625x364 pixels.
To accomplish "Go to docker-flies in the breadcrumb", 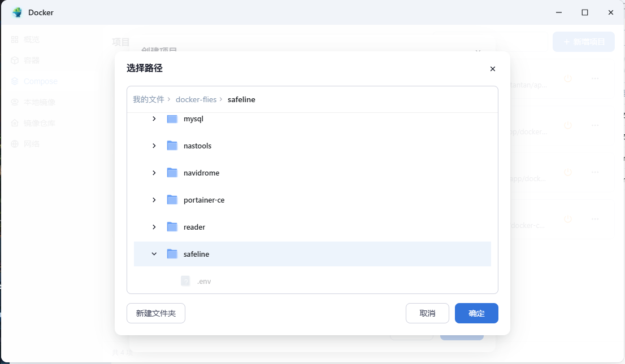I will pos(196,99).
